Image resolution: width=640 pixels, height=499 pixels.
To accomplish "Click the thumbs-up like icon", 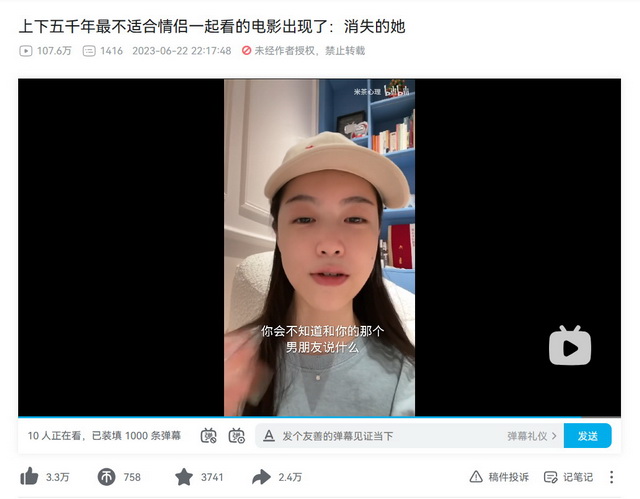I will point(29,476).
